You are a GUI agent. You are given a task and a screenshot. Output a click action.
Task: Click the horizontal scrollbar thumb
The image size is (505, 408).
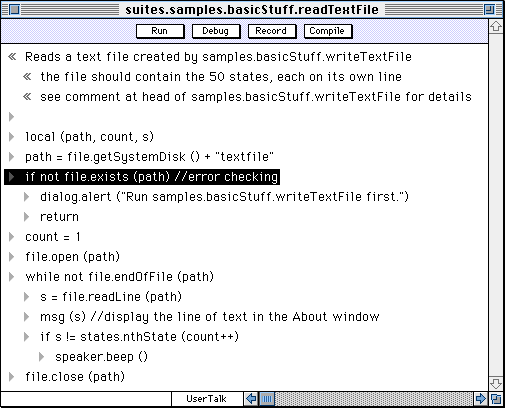tap(267, 398)
